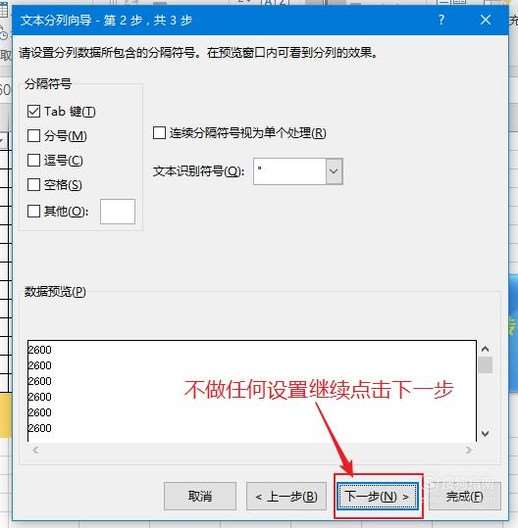Enable the 分号 (semicolon) delimiter checkbox
This screenshot has height=528, width=518.
pyautogui.click(x=34, y=136)
